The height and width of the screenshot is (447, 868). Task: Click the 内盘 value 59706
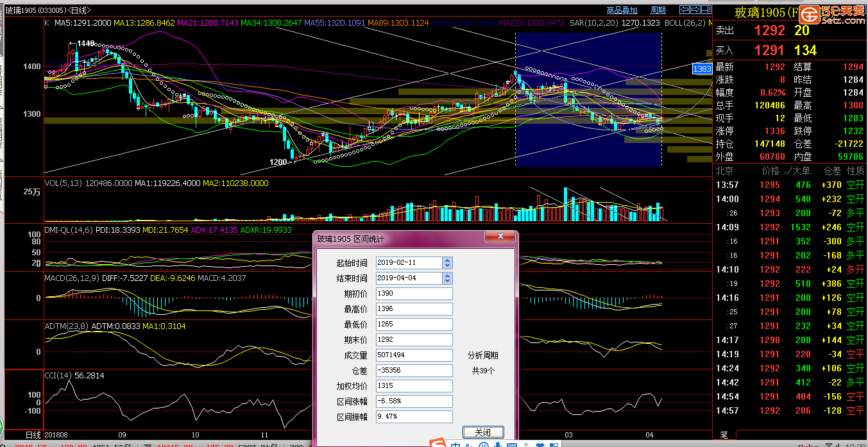click(x=849, y=156)
